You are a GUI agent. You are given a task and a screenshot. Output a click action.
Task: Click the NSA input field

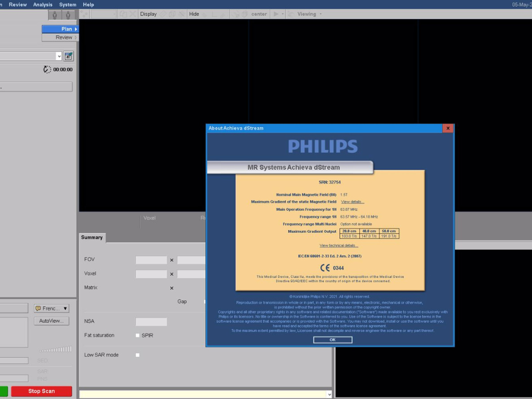coord(151,322)
